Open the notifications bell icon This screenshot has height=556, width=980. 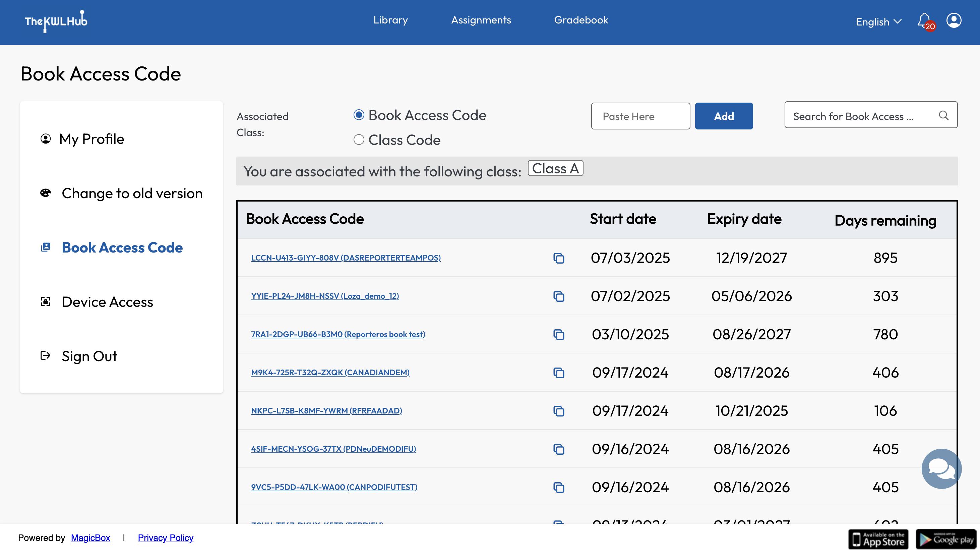coord(924,20)
